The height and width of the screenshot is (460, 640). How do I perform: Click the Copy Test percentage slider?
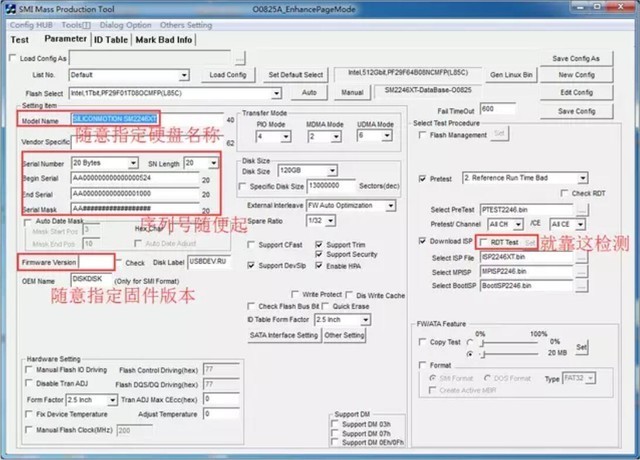click(509, 342)
